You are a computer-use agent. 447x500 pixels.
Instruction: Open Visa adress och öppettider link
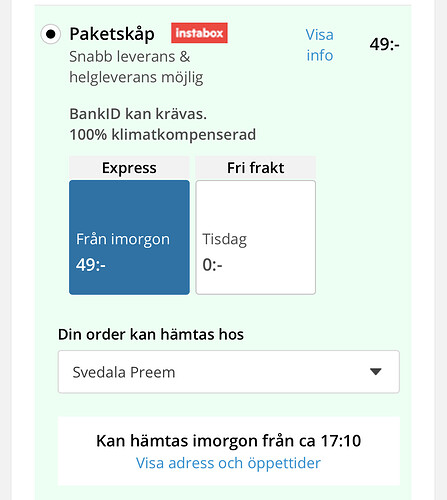coord(228,463)
